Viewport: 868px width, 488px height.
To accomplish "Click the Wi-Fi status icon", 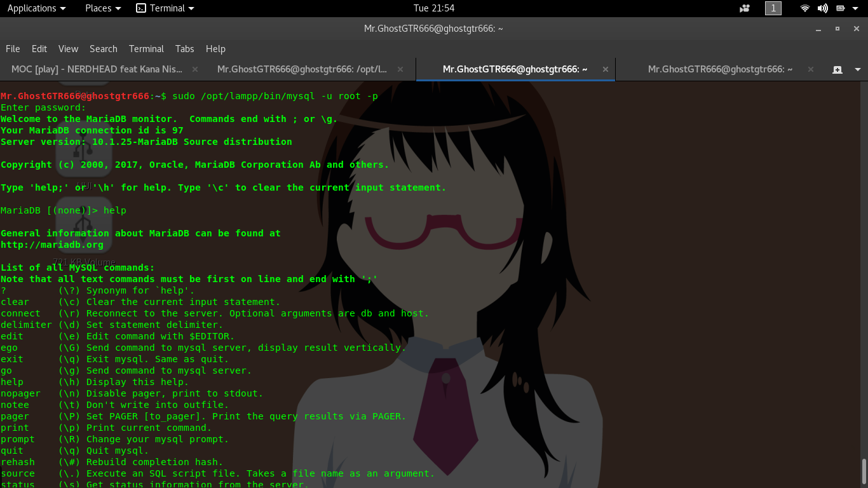I will [x=804, y=8].
